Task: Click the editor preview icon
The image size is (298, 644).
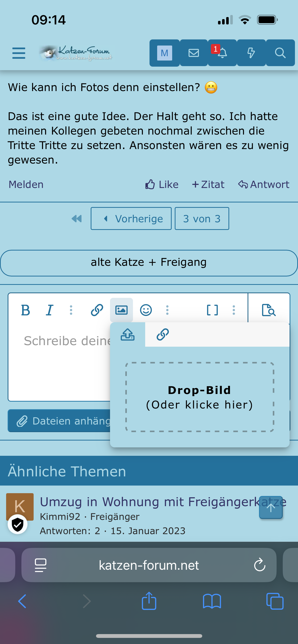Action: coord(269,310)
